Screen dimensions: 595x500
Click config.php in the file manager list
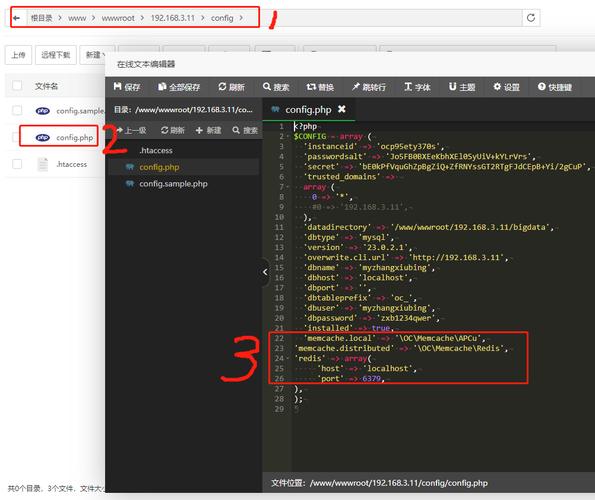click(x=74, y=137)
